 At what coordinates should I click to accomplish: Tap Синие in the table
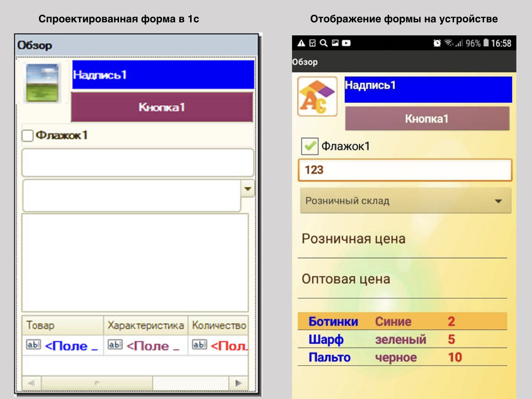[393, 321]
